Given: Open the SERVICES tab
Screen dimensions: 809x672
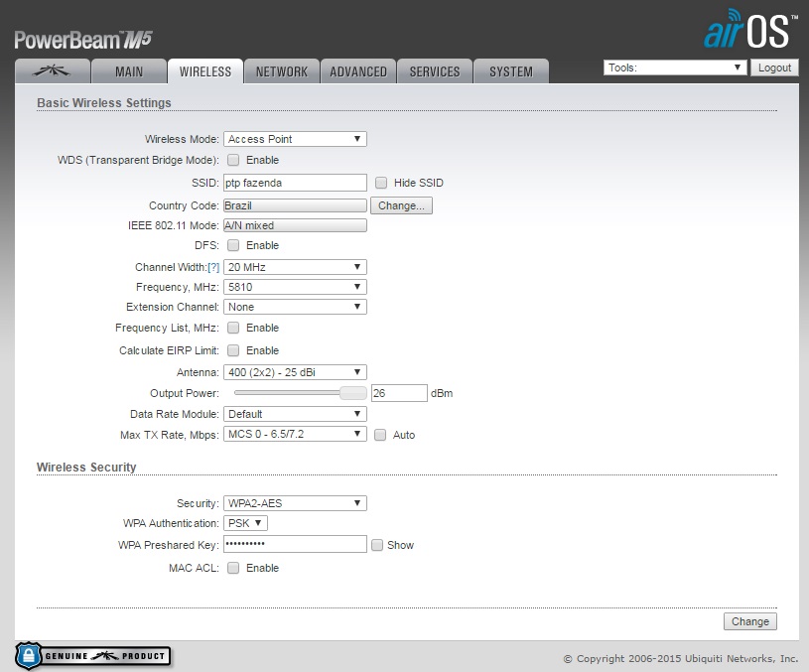Looking at the screenshot, I should click(x=435, y=71).
